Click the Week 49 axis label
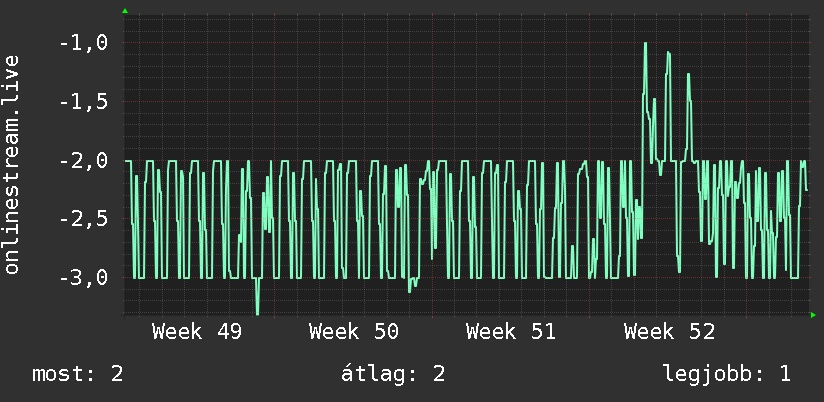 pos(197,332)
